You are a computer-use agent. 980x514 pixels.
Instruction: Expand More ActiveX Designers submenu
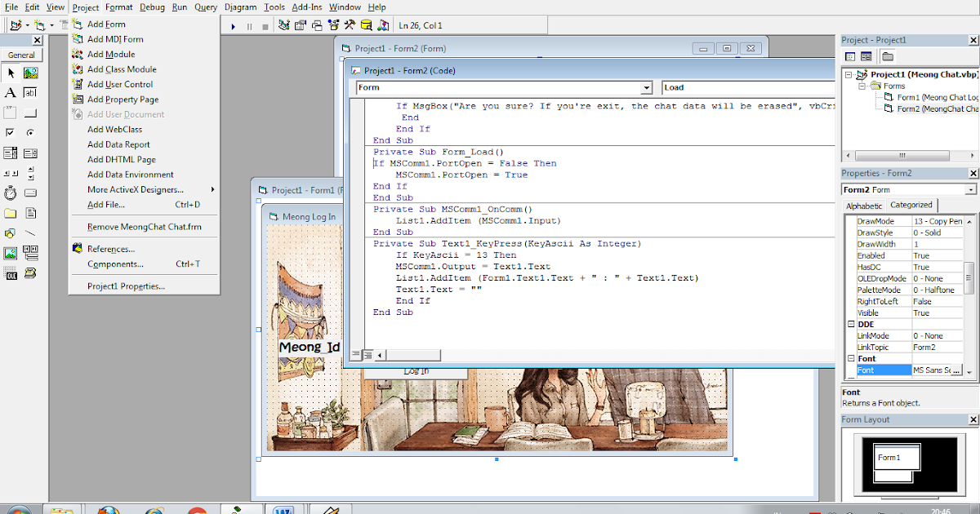144,189
